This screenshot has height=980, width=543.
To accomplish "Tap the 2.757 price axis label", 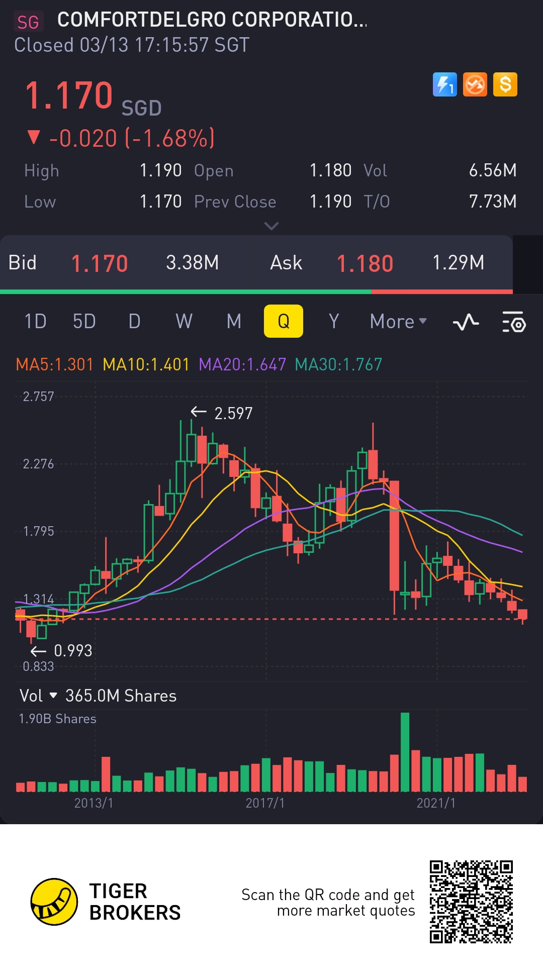I will click(x=38, y=397).
